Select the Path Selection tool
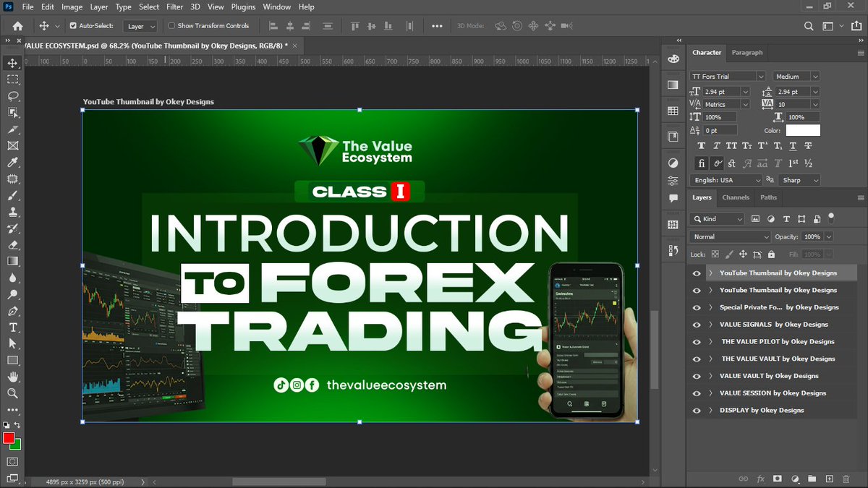This screenshot has height=488, width=868. pyautogui.click(x=12, y=343)
